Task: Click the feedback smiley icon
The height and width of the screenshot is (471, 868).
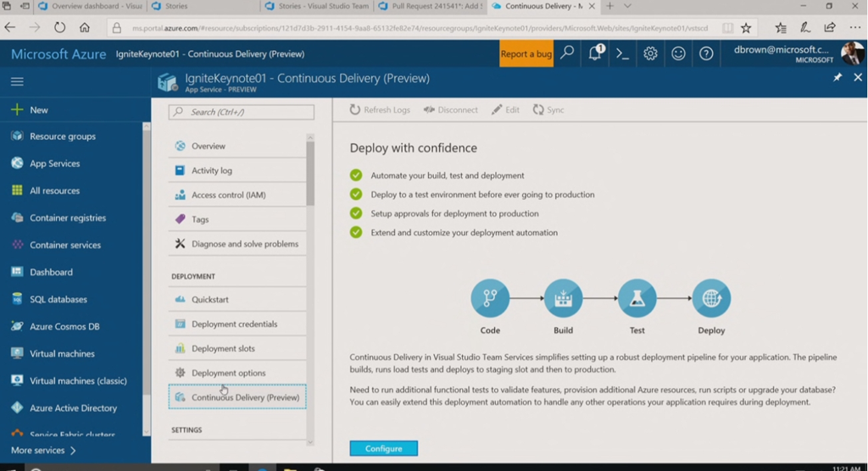Action: coord(678,53)
